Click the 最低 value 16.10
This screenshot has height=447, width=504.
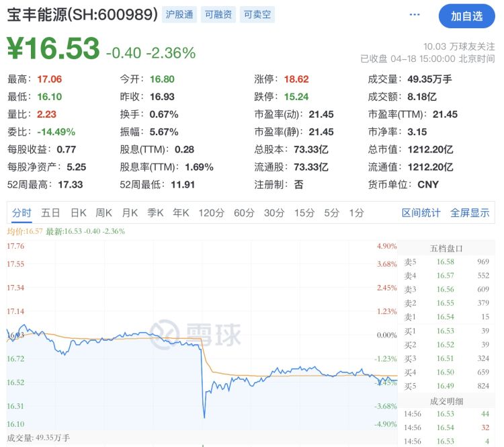pos(50,97)
